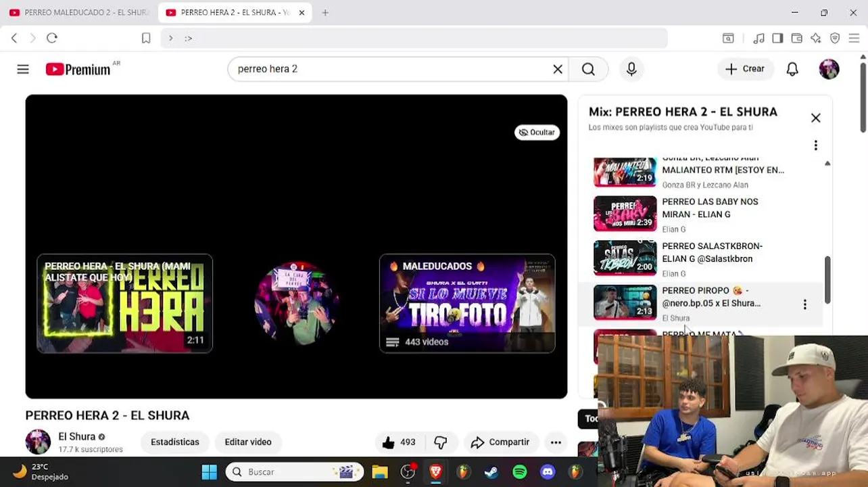Click the taskbar Buscar search box
Image resolution: width=868 pixels, height=487 pixels.
(x=293, y=472)
